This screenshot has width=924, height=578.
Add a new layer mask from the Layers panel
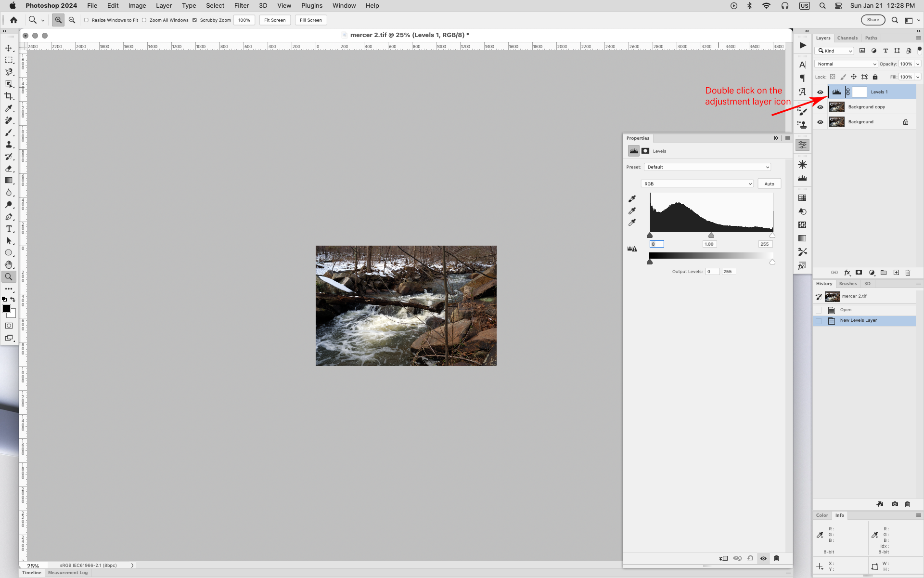click(x=859, y=273)
